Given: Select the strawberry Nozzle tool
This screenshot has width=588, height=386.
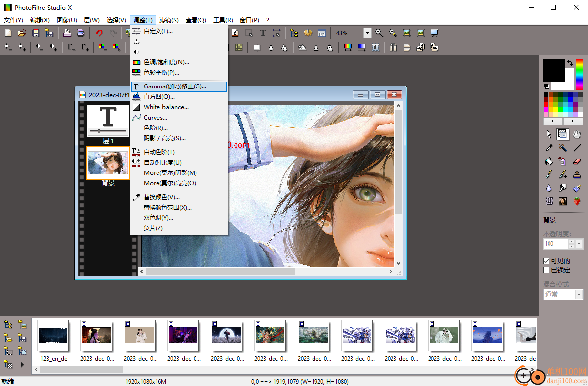Looking at the screenshot, I should coord(577,201).
